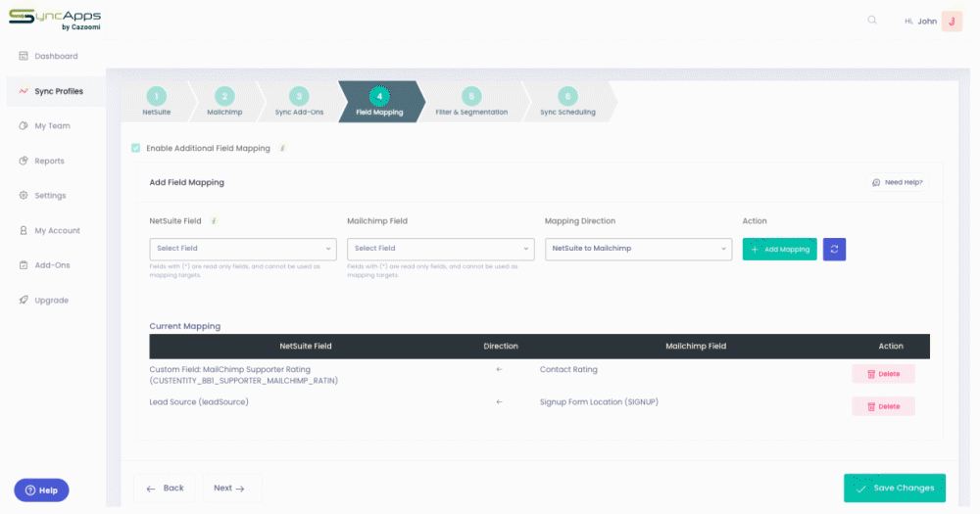980x514 pixels.
Task: Delete the MailChimp Supporter Rating mapping
Action: pos(883,374)
